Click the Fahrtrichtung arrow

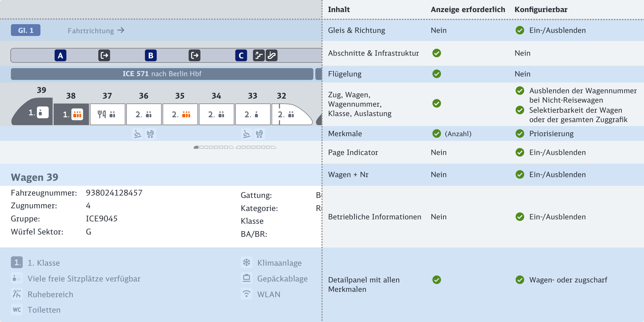(121, 30)
